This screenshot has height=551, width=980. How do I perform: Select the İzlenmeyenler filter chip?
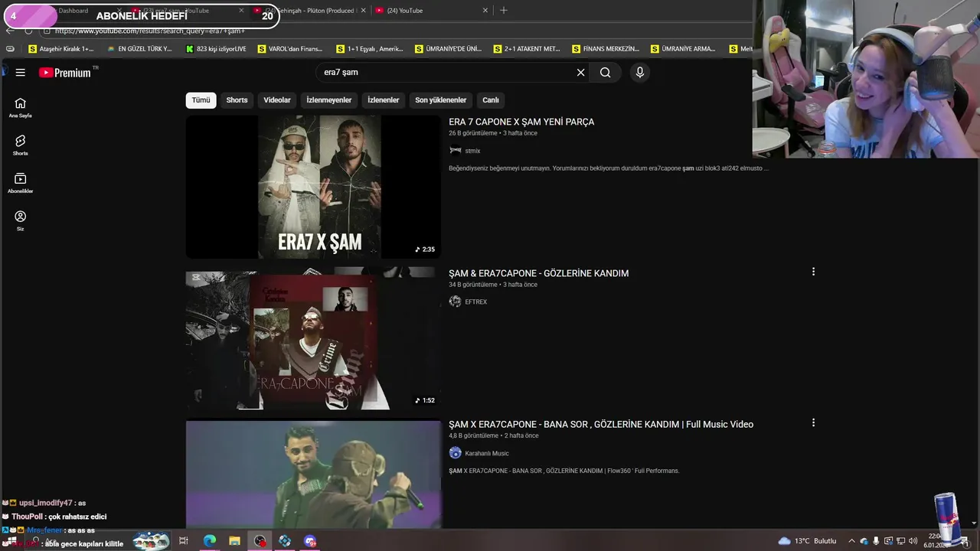pyautogui.click(x=329, y=100)
